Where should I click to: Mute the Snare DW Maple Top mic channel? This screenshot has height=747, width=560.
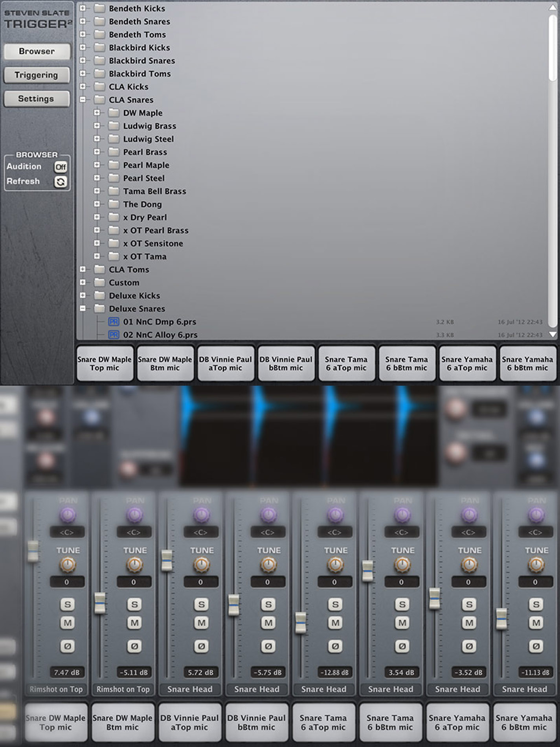[x=68, y=623]
